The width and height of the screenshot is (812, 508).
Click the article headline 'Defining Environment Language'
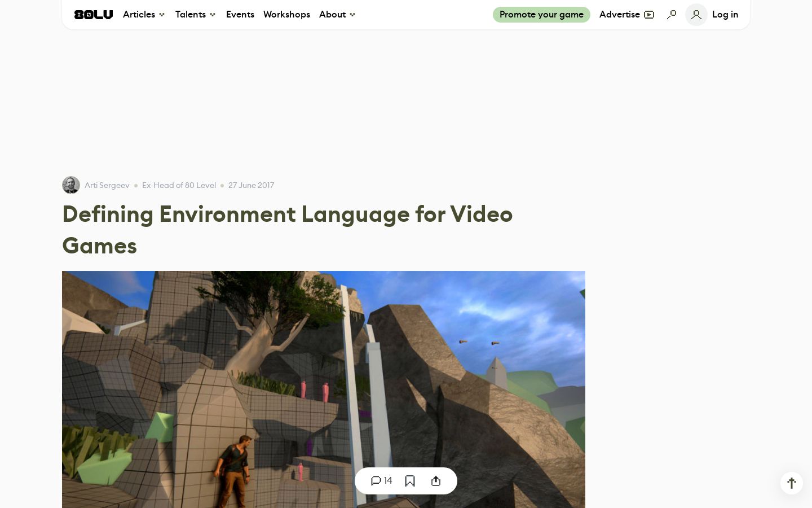pos(288,230)
